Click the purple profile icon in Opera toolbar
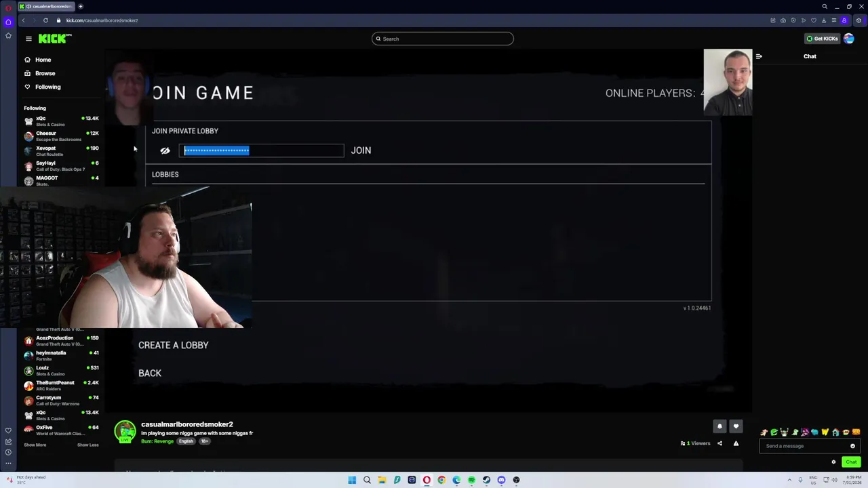 pyautogui.click(x=844, y=20)
